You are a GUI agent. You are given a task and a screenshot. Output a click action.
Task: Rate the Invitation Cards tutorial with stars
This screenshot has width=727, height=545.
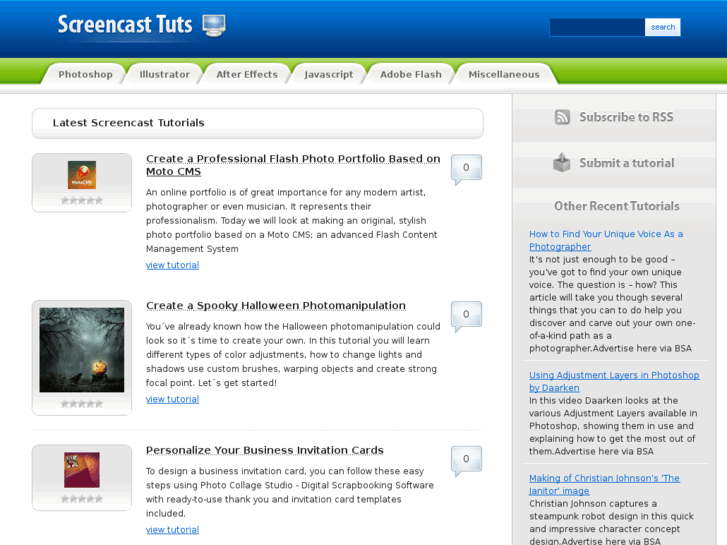82,499
